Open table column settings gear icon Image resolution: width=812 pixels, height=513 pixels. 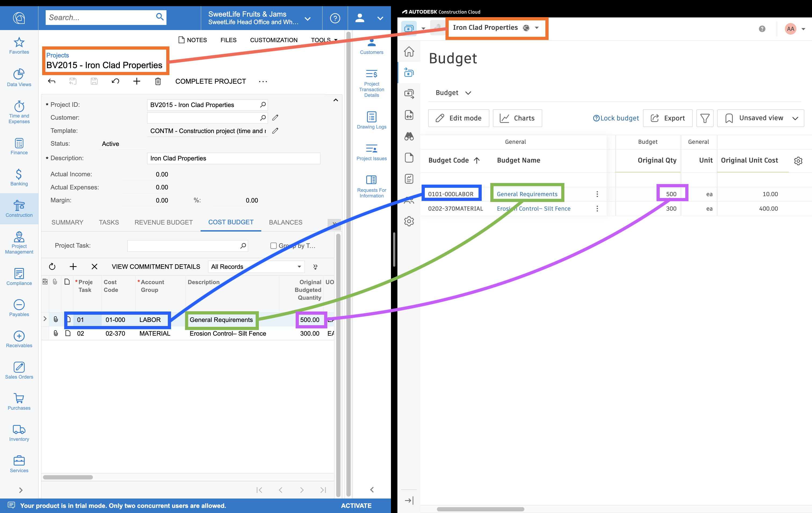click(x=798, y=161)
